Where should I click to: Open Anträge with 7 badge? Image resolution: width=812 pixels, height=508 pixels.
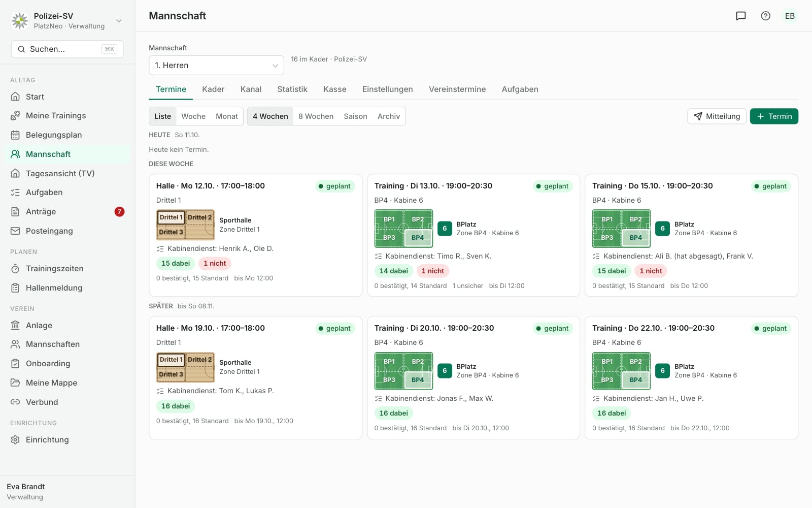coord(67,212)
